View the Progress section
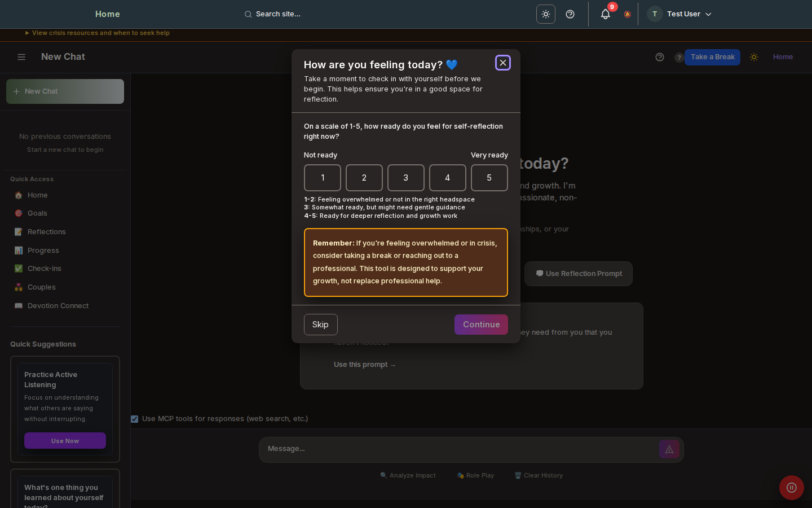 click(43, 250)
